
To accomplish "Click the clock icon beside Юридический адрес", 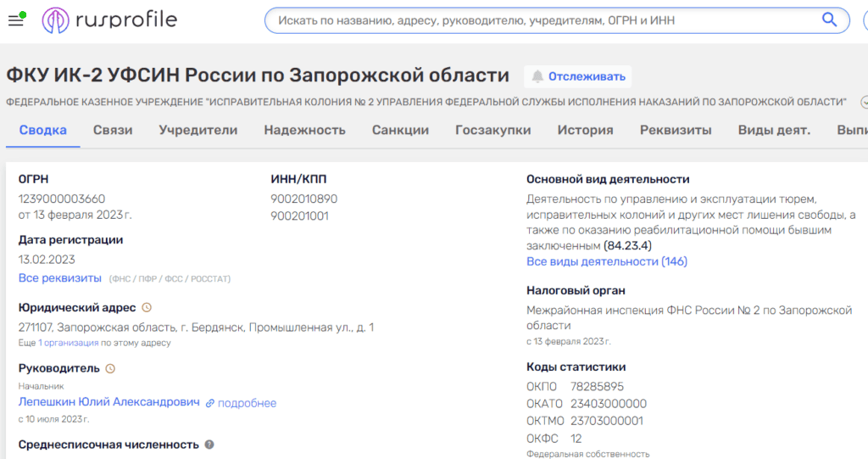I will (x=147, y=308).
